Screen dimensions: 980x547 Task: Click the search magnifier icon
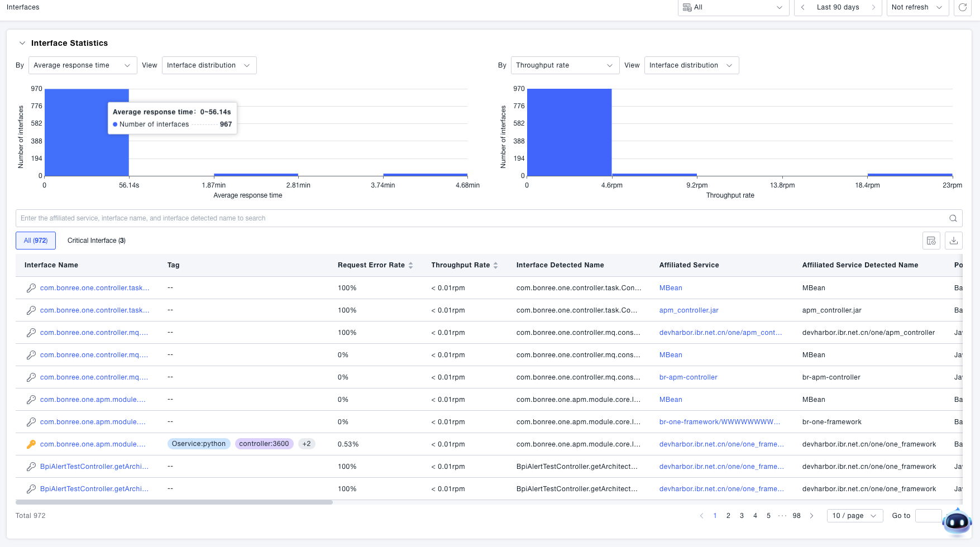(953, 218)
